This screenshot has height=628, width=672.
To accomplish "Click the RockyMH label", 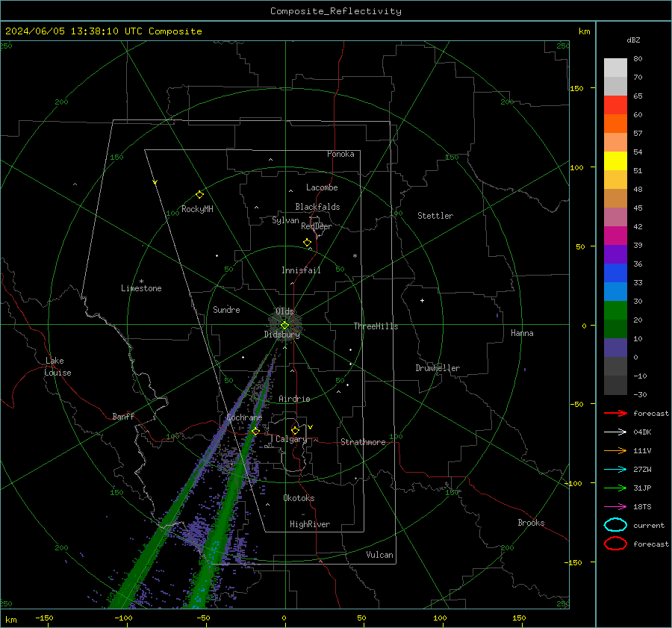I will click(x=197, y=209).
